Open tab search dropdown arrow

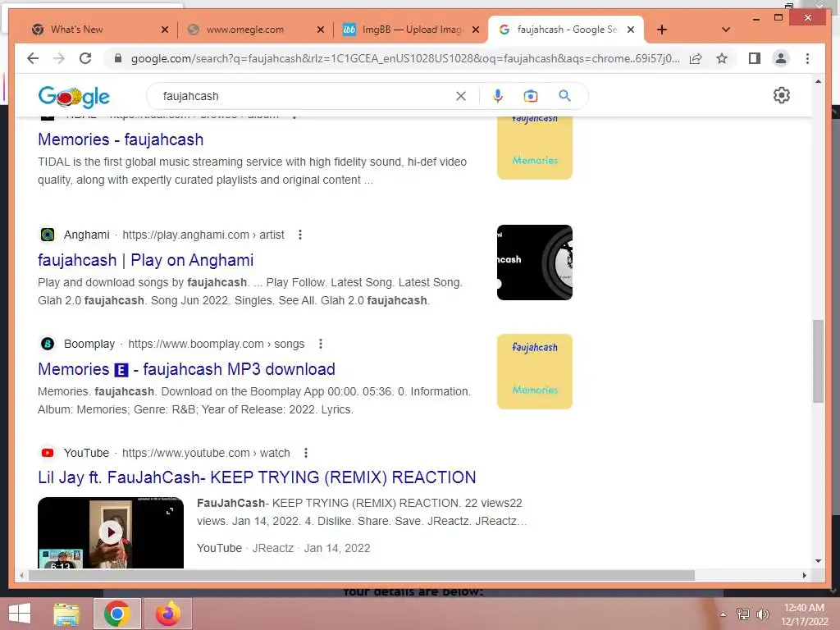(x=726, y=30)
